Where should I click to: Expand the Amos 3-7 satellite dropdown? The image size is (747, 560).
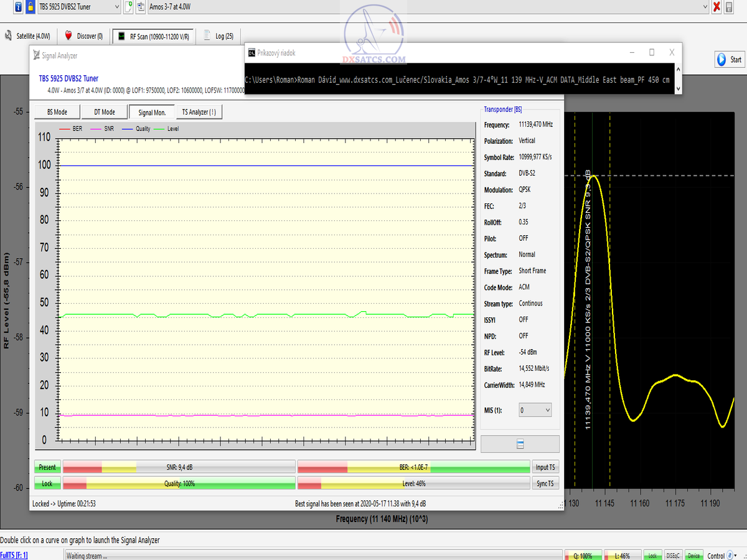pos(704,7)
